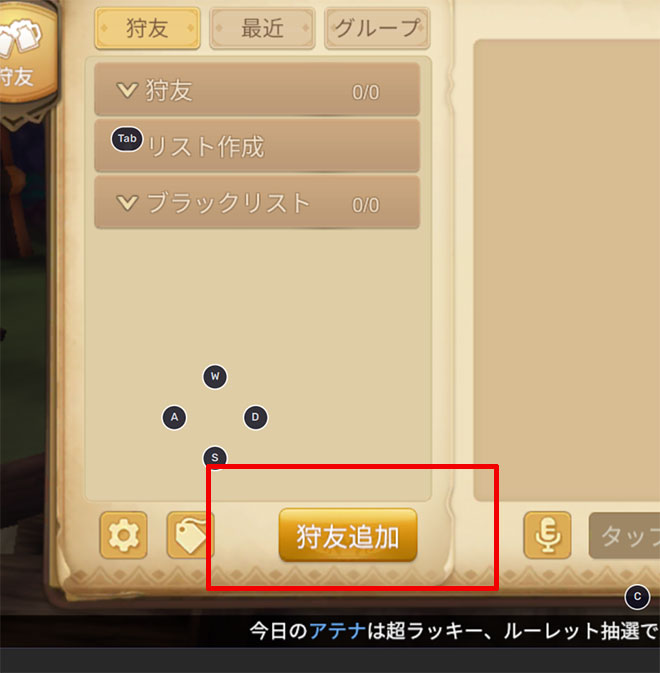Viewport: 660px width, 673px height.
Task: Click the A key overlay badge
Action: 174,417
